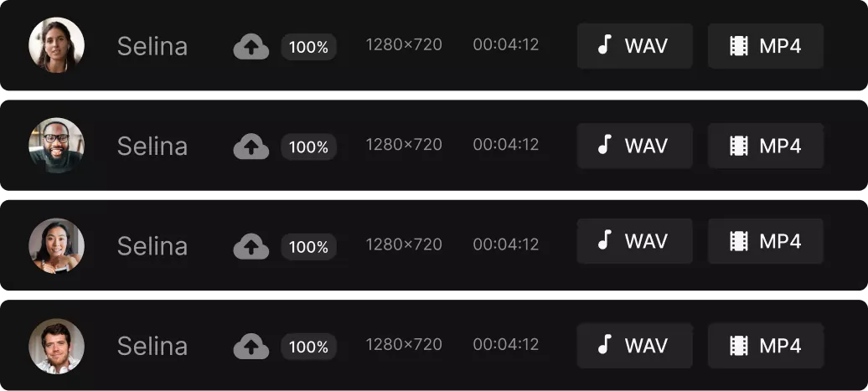Image resolution: width=868 pixels, height=391 pixels.
Task: Click the 100% upload badge in the top row
Action: pos(308,47)
